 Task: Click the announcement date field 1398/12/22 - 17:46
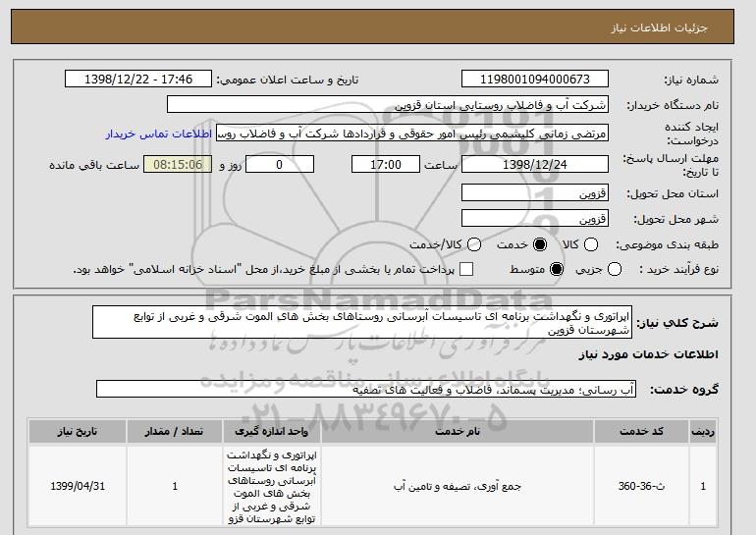click(x=138, y=80)
